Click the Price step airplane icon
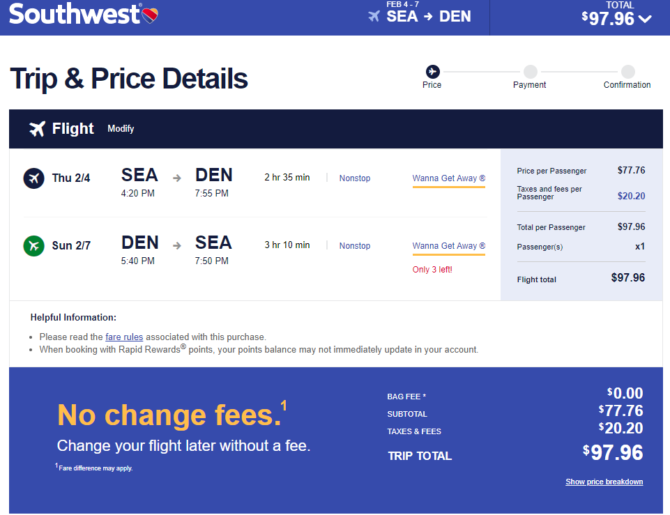 (432, 71)
